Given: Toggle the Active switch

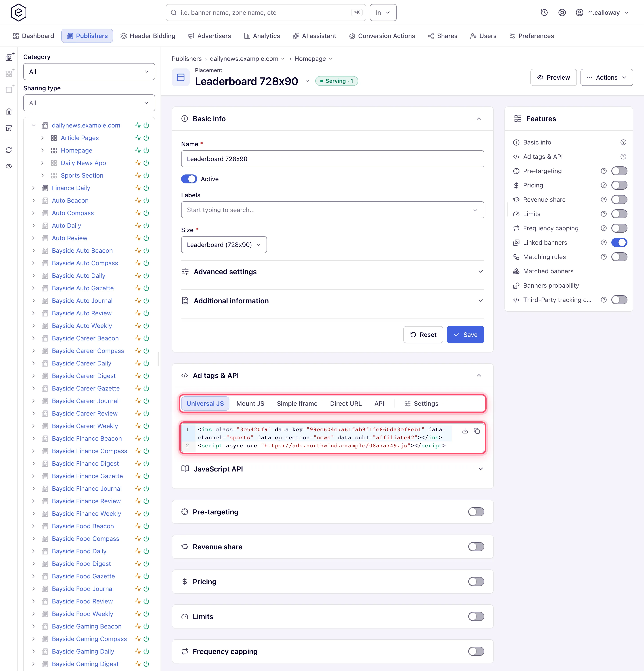Looking at the screenshot, I should [x=189, y=179].
